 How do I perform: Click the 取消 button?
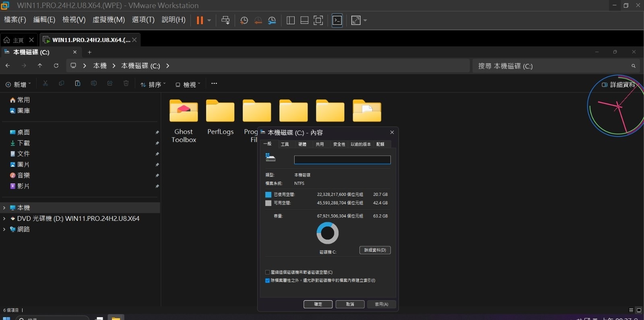click(x=350, y=304)
